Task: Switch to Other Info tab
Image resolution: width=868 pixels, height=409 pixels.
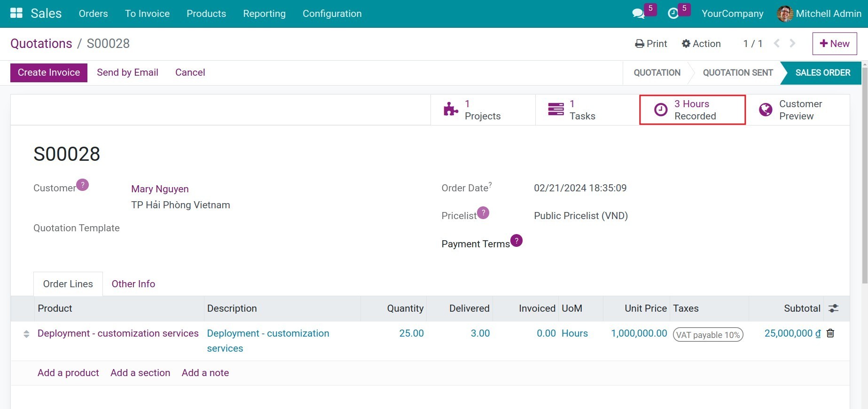Action: [x=133, y=284]
